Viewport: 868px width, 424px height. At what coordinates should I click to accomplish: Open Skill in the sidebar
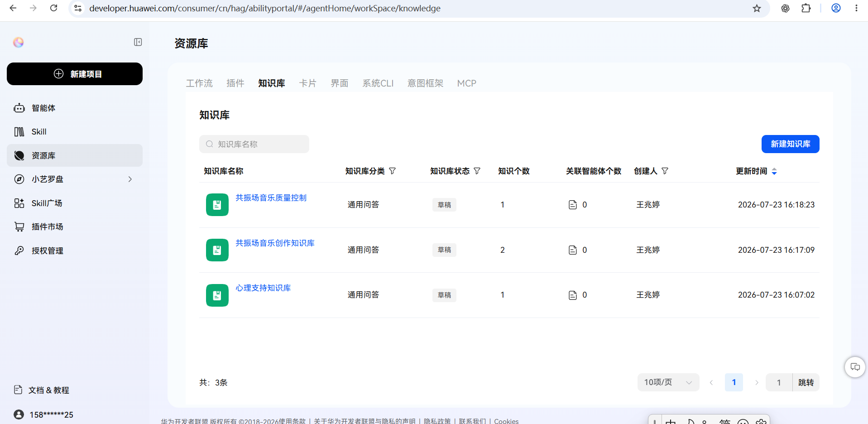[x=75, y=132]
